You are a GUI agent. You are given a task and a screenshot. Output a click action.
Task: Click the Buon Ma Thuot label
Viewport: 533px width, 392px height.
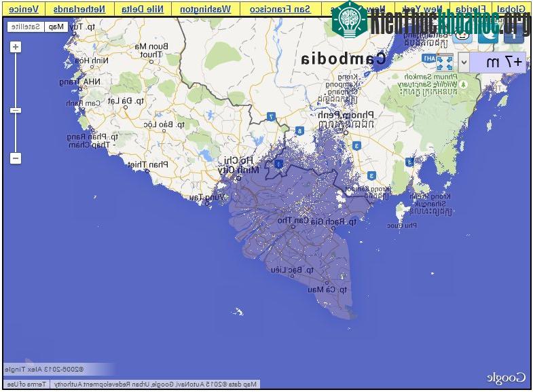click(151, 50)
